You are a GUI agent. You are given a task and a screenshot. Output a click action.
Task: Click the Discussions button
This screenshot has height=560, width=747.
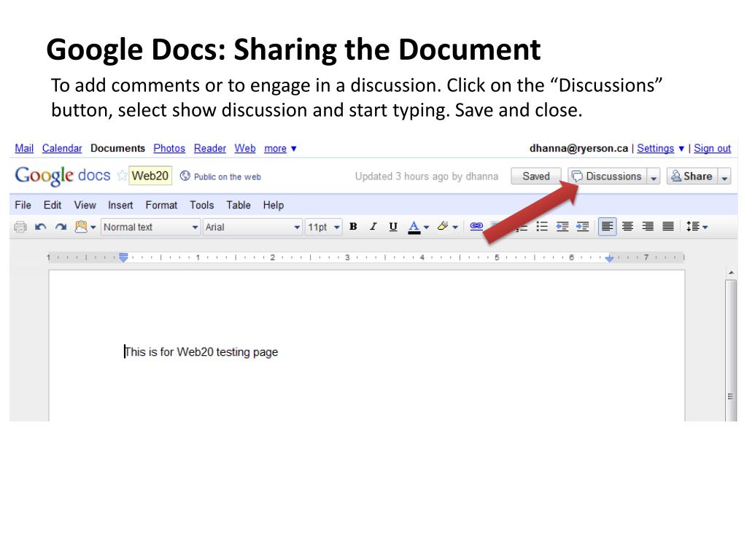607,176
